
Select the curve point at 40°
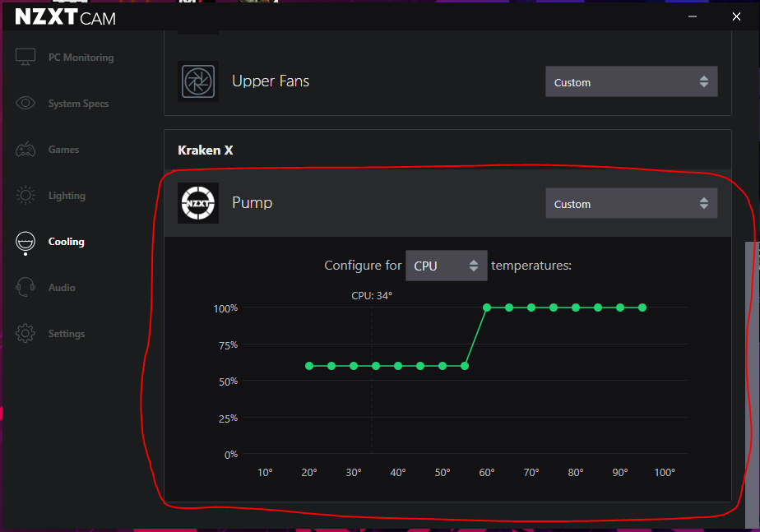pos(398,366)
